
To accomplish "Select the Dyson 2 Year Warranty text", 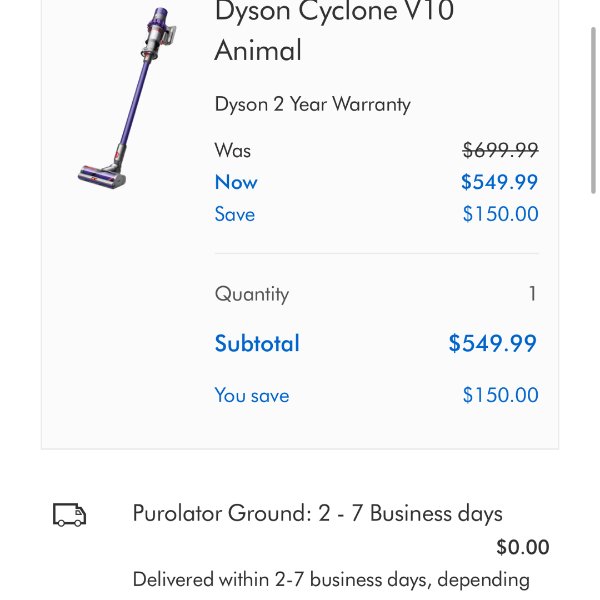I will point(312,104).
